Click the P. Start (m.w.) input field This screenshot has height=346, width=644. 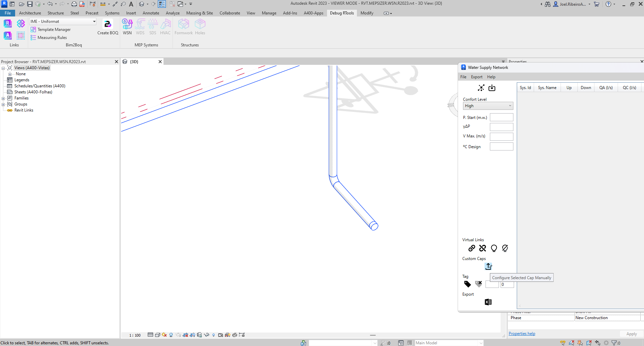(x=501, y=117)
